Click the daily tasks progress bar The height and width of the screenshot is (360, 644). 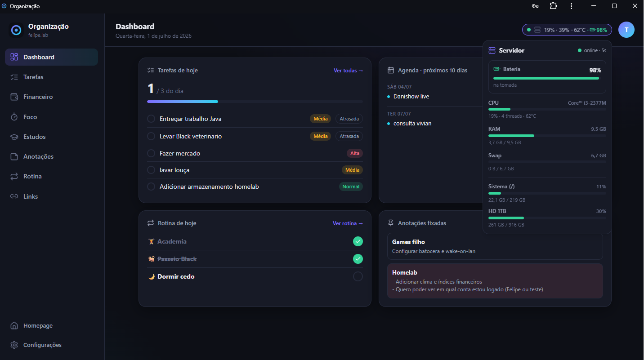[255, 102]
